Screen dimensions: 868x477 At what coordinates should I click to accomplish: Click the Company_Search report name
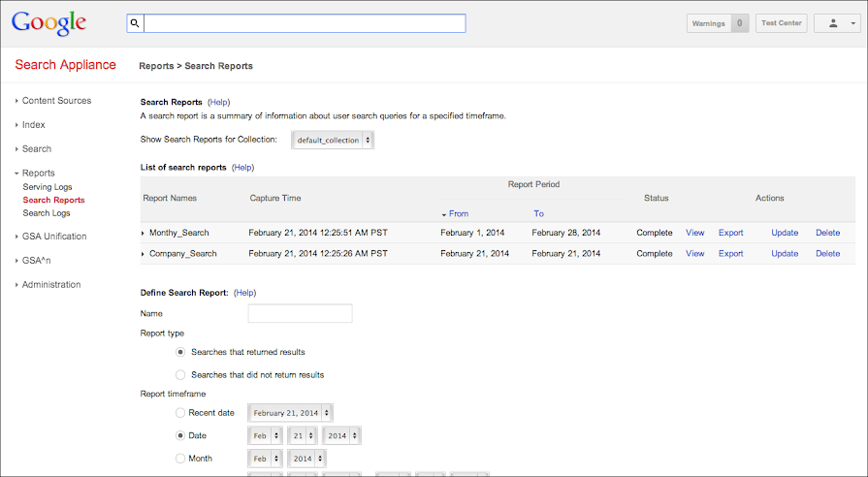182,254
